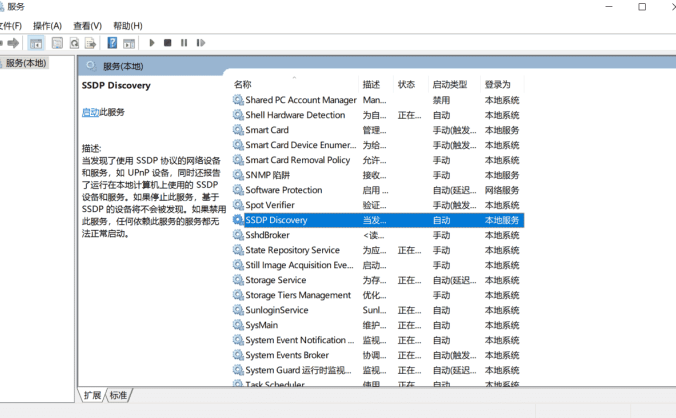This screenshot has width=676, height=418.
Task: Click gear icon beside Spot Verifier
Action: (x=238, y=205)
